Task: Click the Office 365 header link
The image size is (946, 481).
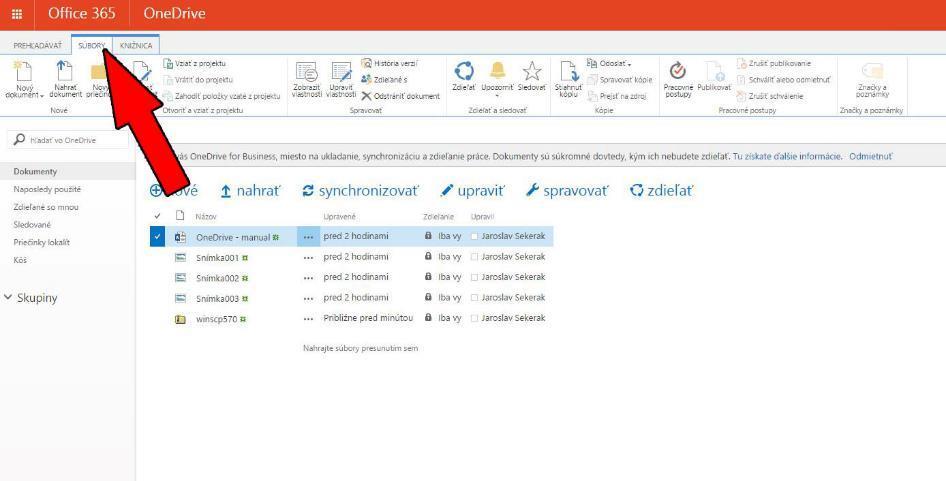Action: coord(82,14)
